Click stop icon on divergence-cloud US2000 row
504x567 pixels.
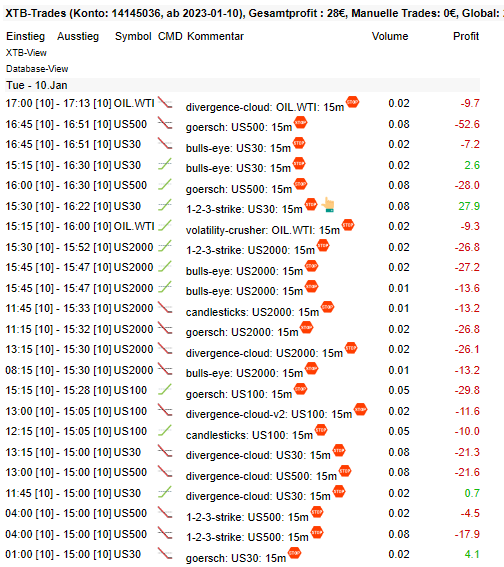(x=351, y=348)
